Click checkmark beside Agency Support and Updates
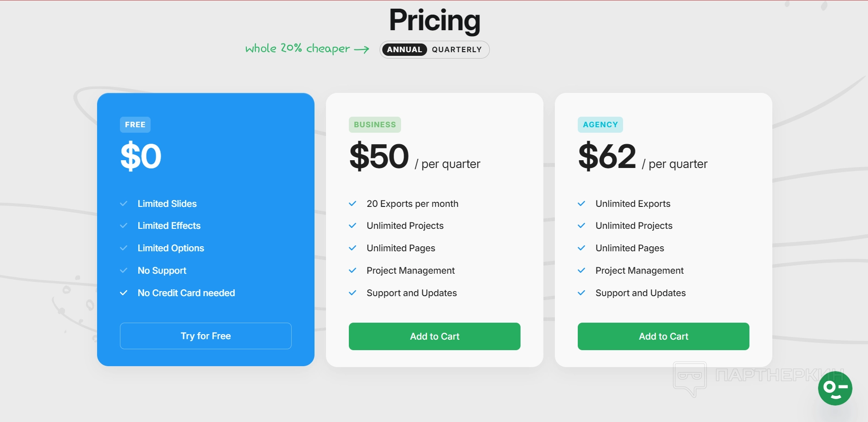This screenshot has height=422, width=868. (581, 293)
